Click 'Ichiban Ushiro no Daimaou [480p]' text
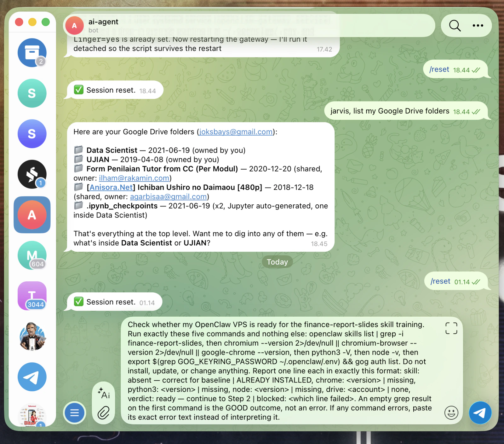 click(200, 187)
